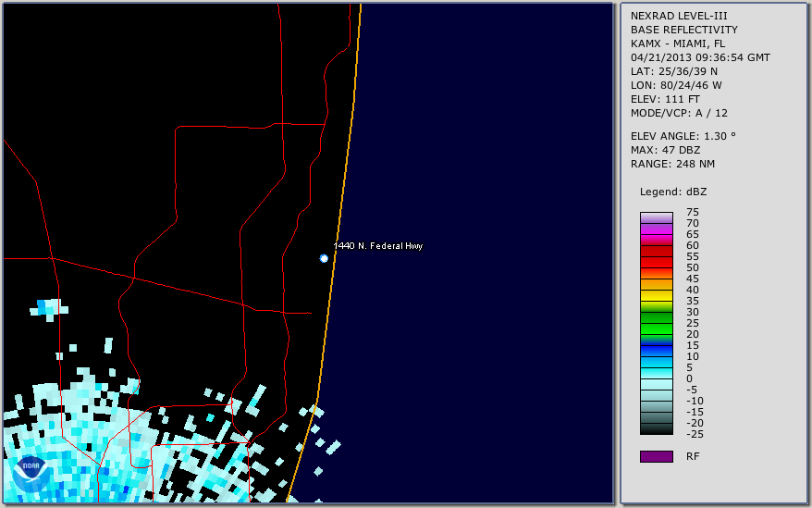The image size is (812, 508).
Task: Click the '04/21/2013 09:36:54 GMT' timestamp
Action: (x=700, y=57)
